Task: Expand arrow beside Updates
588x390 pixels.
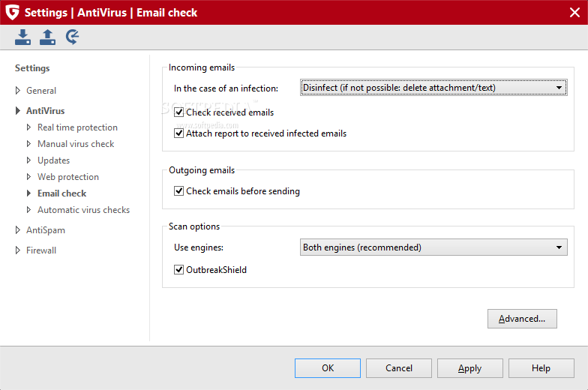Action: click(x=28, y=160)
